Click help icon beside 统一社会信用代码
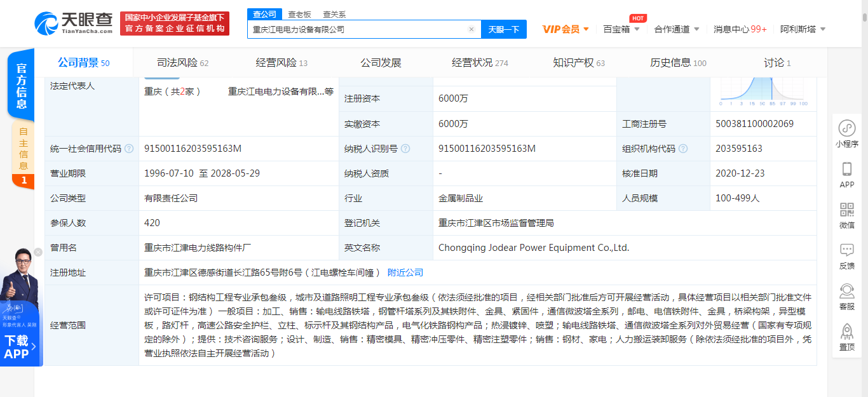 (x=130, y=148)
